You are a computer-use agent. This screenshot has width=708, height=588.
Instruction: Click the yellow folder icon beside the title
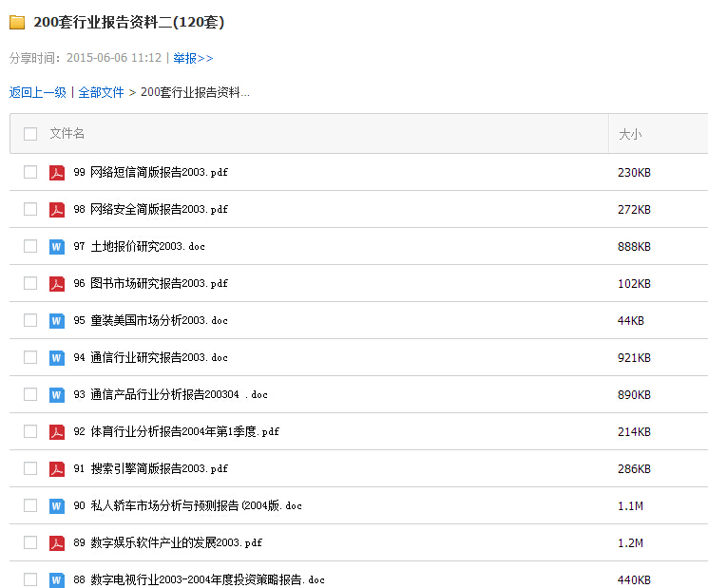click(x=17, y=23)
